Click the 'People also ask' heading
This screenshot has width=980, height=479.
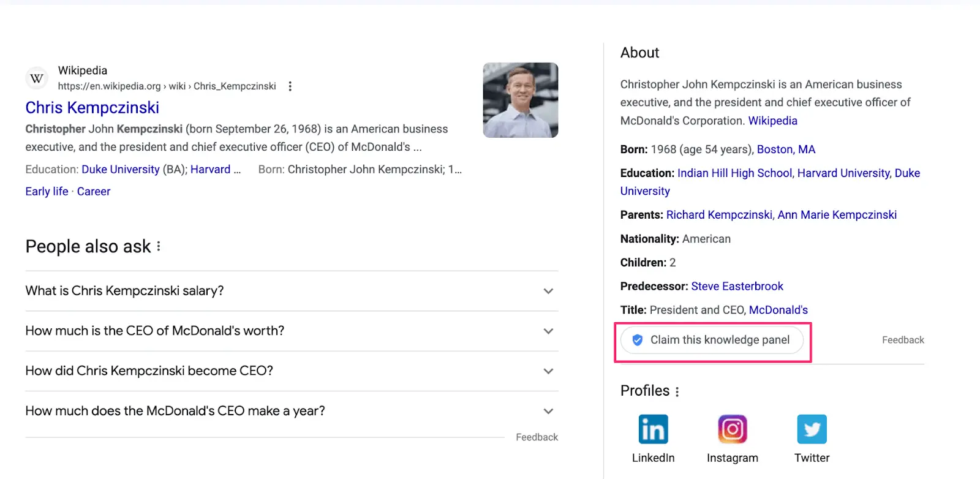tap(88, 246)
